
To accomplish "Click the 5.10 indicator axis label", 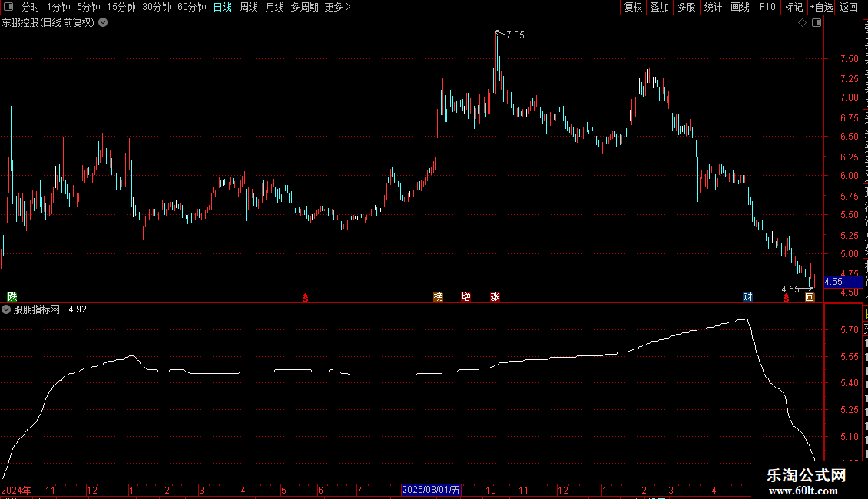I will [849, 437].
